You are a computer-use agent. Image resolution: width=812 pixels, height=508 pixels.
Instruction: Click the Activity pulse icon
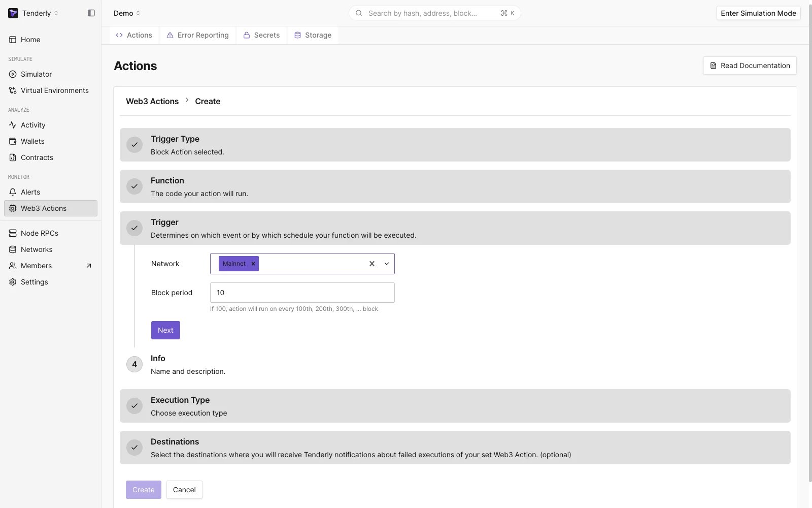click(x=13, y=125)
